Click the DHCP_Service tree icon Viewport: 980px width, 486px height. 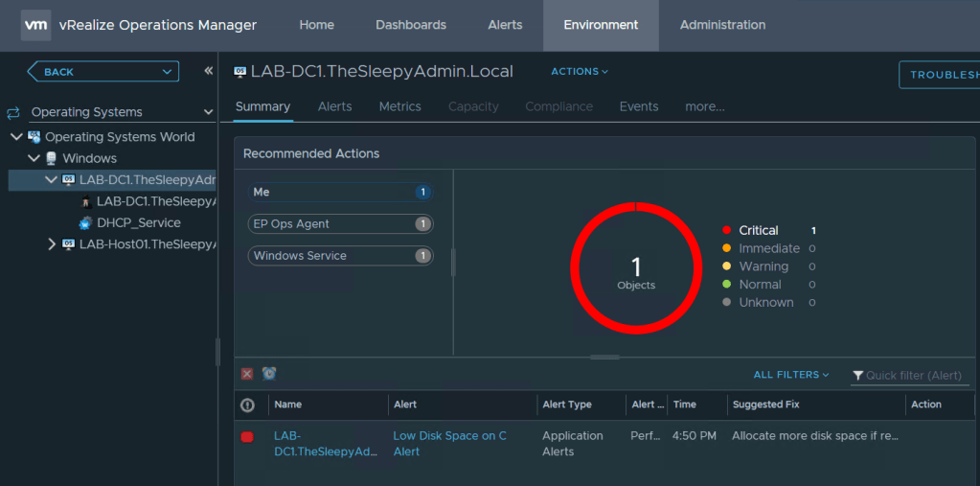click(86, 222)
